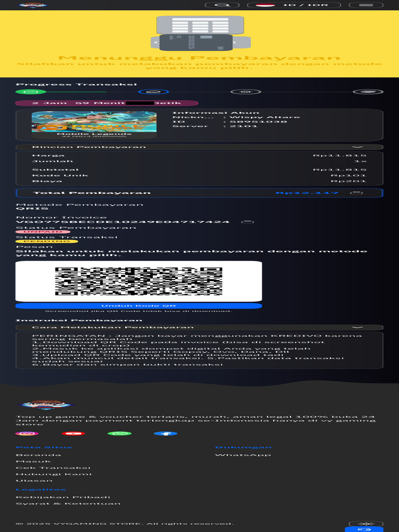Open the search icon in header

pyautogui.click(x=222, y=5)
